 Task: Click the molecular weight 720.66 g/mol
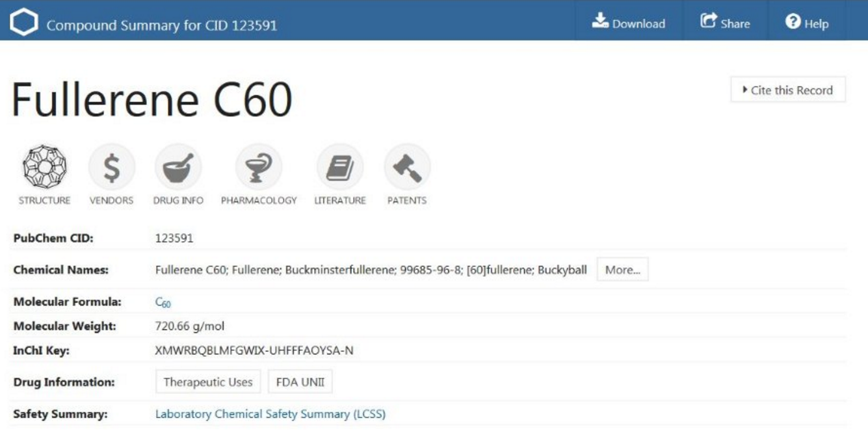(x=190, y=326)
